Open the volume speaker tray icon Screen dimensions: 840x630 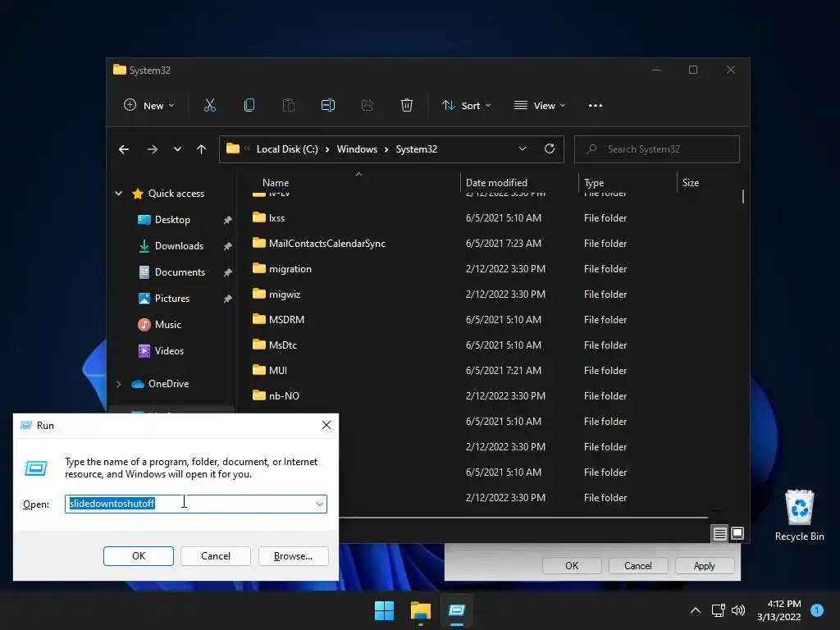point(738,610)
